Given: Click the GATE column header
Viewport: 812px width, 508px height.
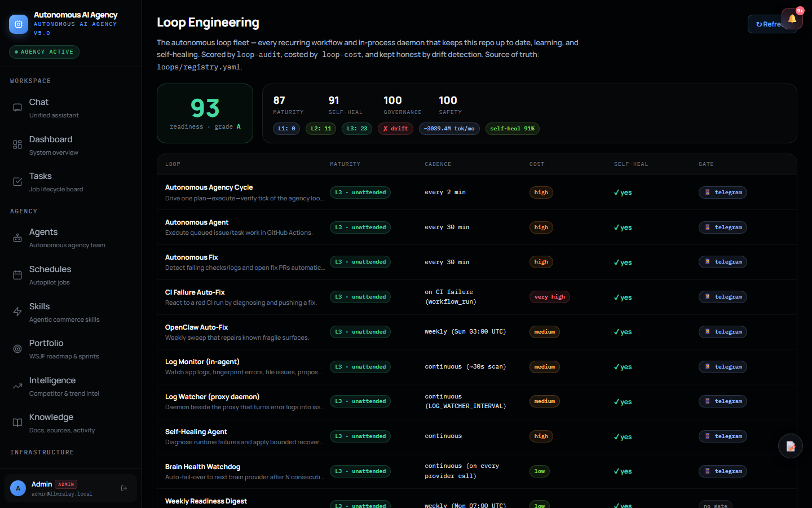Looking at the screenshot, I should pos(706,164).
